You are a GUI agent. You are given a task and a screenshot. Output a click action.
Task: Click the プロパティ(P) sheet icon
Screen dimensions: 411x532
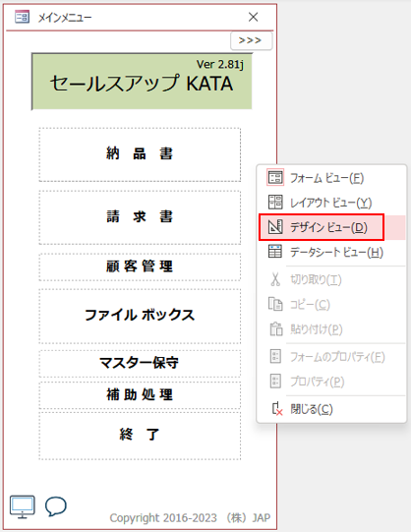click(x=275, y=381)
